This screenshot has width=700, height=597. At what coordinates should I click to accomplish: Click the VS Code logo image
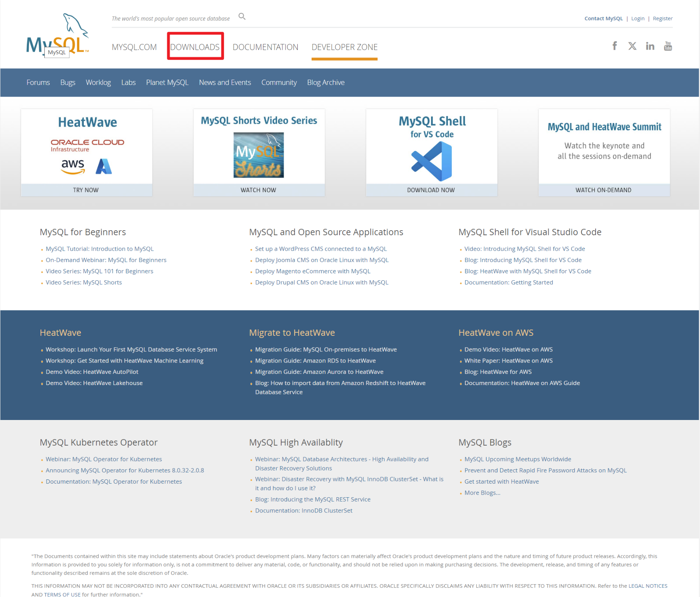coord(431,161)
